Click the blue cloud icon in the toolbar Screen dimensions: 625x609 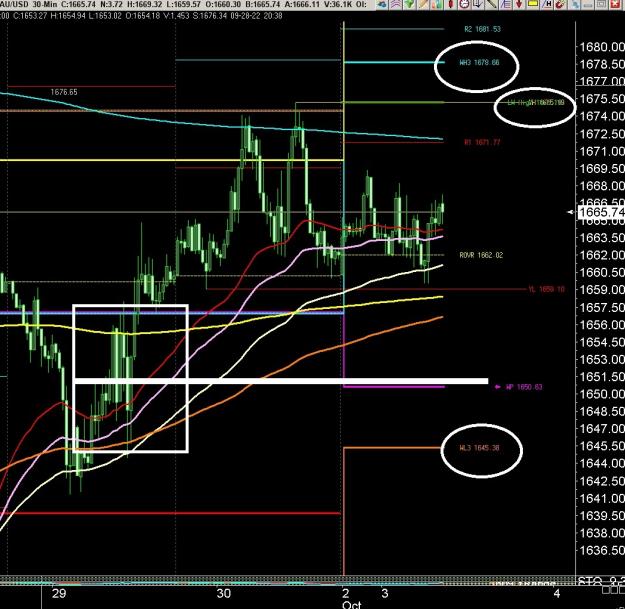[382, 4]
